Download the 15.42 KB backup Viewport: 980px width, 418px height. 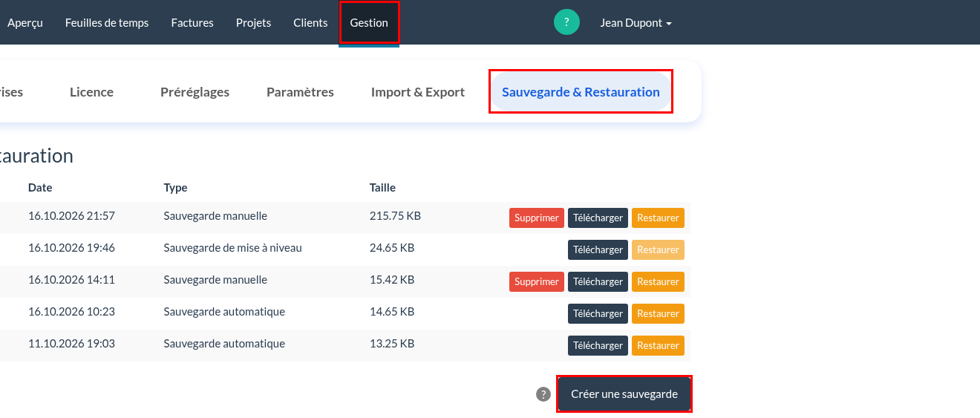[598, 281]
